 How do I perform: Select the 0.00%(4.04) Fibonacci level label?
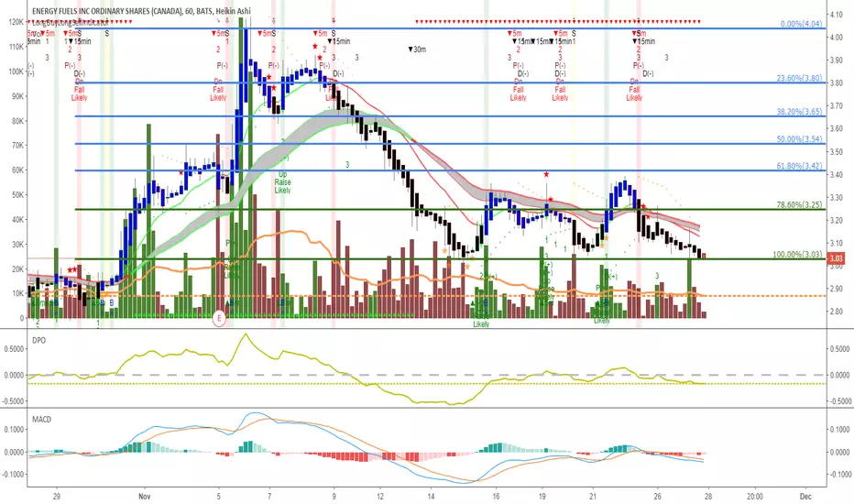pyautogui.click(x=801, y=24)
